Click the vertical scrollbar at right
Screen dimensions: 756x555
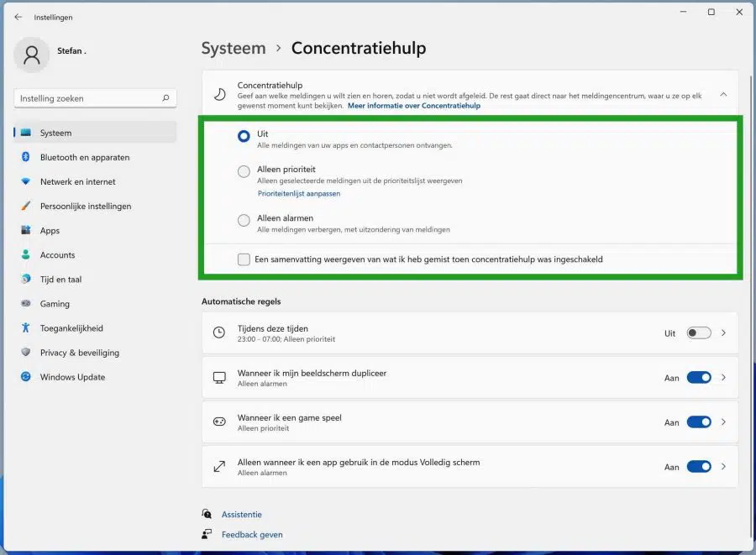[751, 308]
